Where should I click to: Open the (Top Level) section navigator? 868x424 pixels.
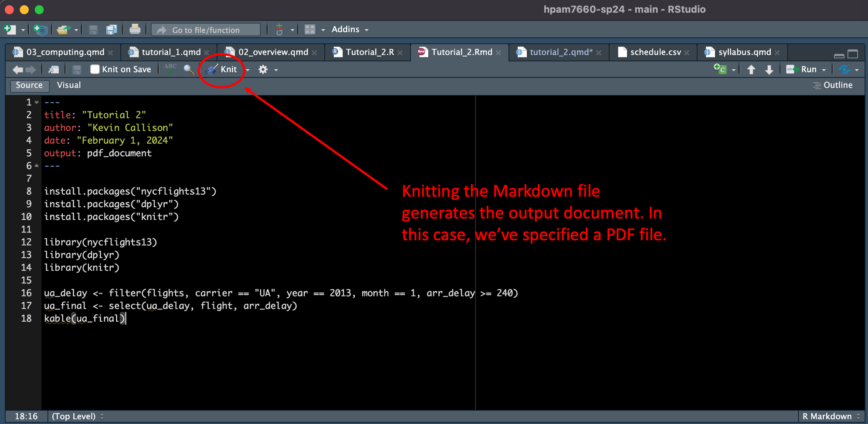tap(78, 417)
